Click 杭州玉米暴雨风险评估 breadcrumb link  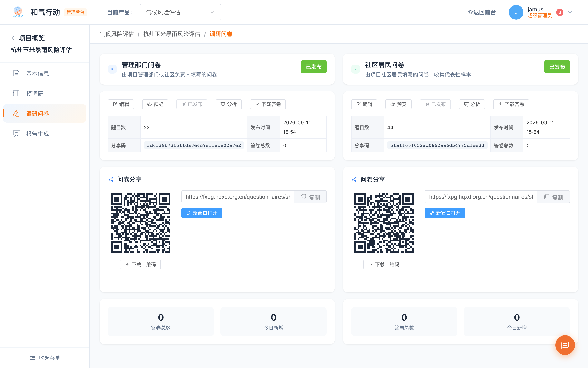pos(171,34)
